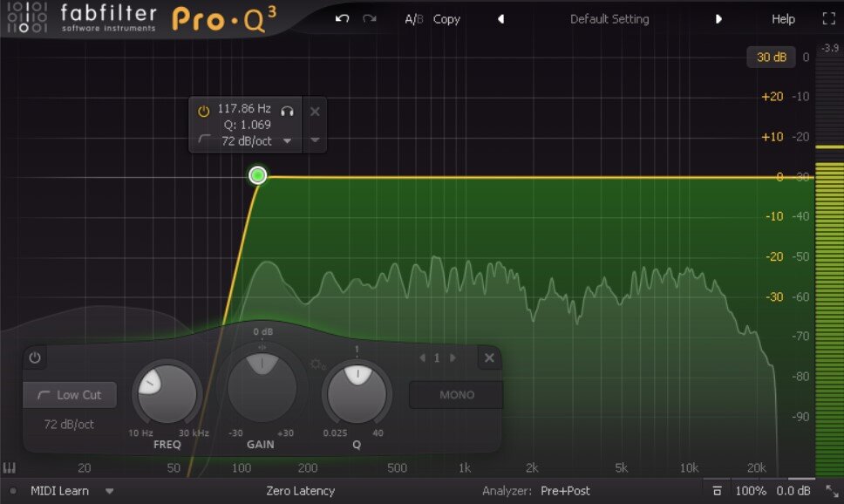Click the GAIN knob
The image size is (844, 504).
click(x=262, y=387)
